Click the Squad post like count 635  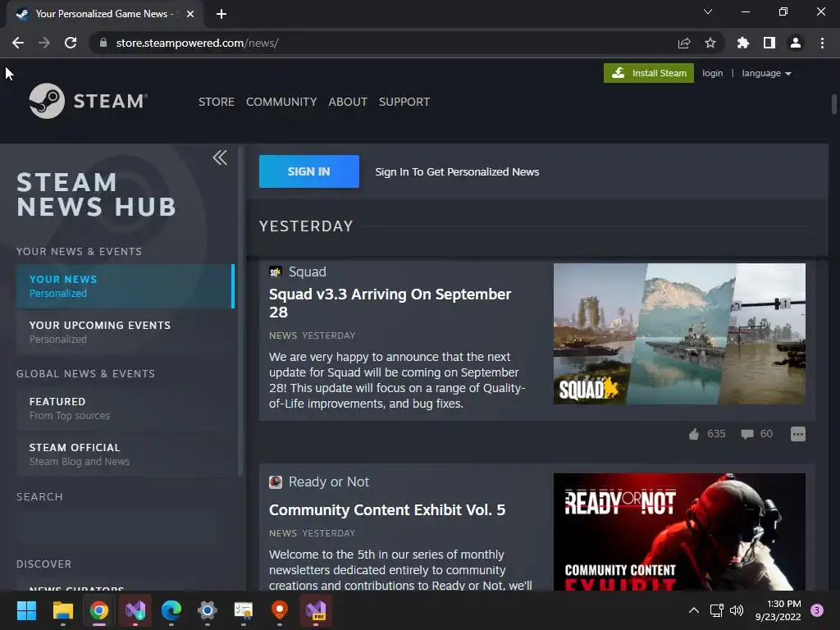tap(716, 434)
